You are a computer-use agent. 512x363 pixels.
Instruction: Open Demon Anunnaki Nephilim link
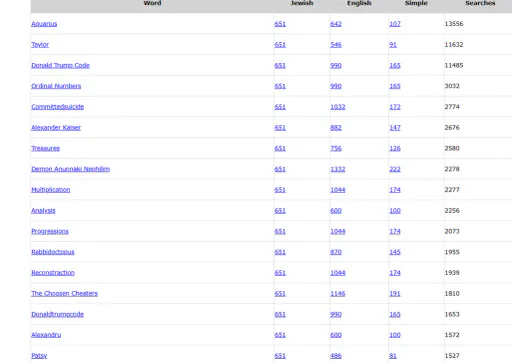(x=70, y=169)
